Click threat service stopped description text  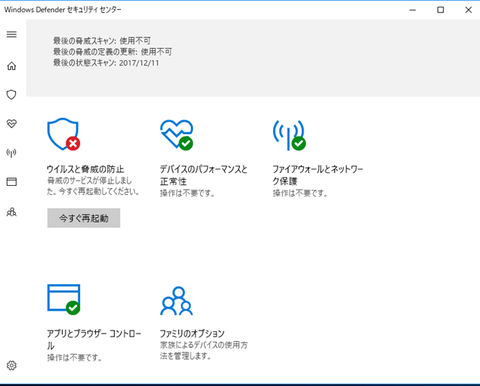pos(93,186)
